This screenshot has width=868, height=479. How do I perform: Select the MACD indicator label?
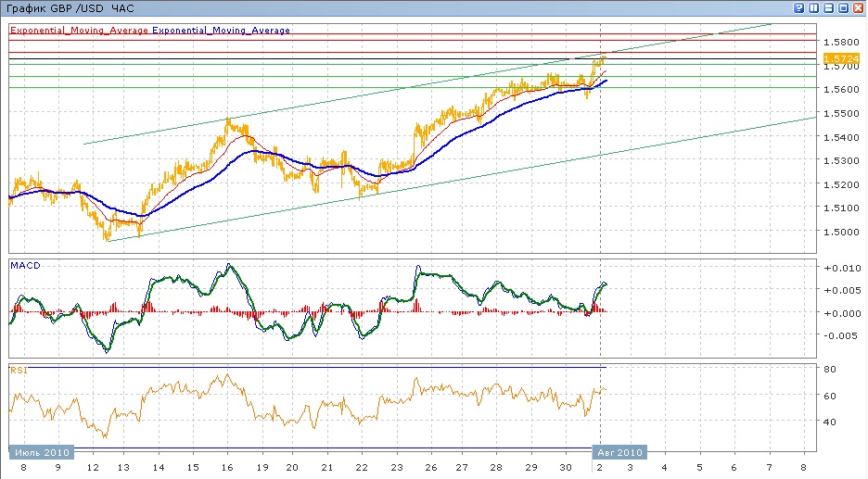25,266
